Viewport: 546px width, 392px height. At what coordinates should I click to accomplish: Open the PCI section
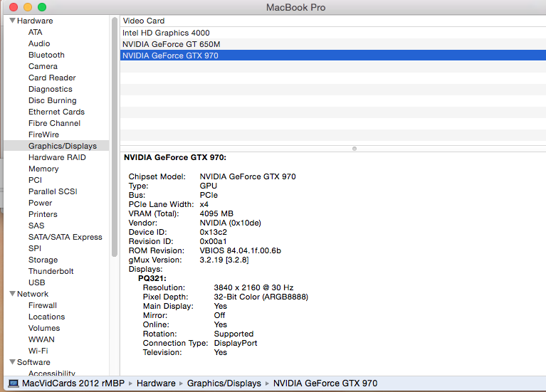(35, 180)
